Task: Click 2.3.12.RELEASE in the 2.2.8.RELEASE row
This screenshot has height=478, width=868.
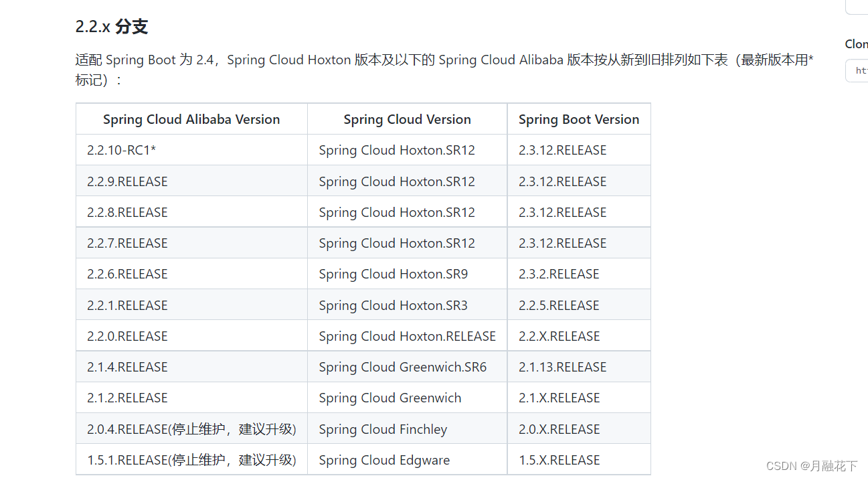Action: (579, 212)
